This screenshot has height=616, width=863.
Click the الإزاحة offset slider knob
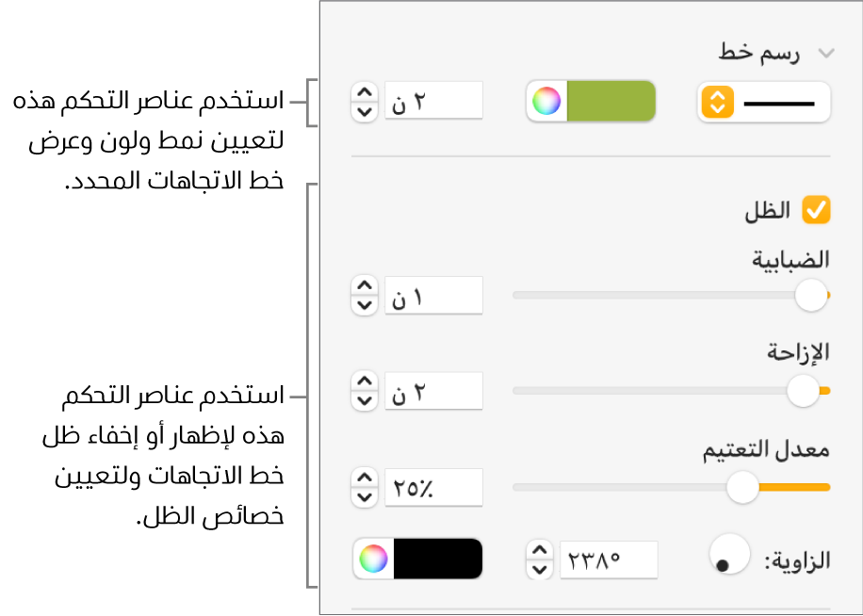click(803, 390)
